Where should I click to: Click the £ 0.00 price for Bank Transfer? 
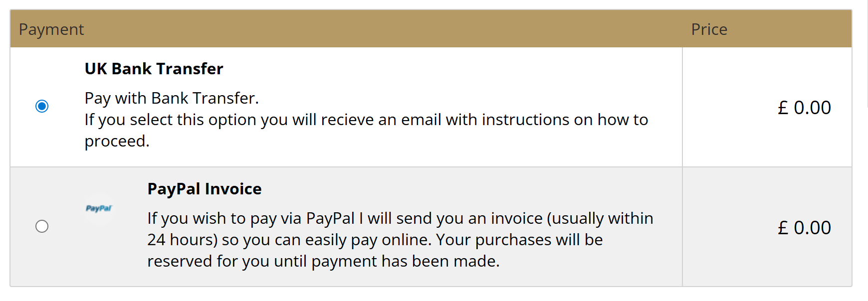[x=804, y=108]
